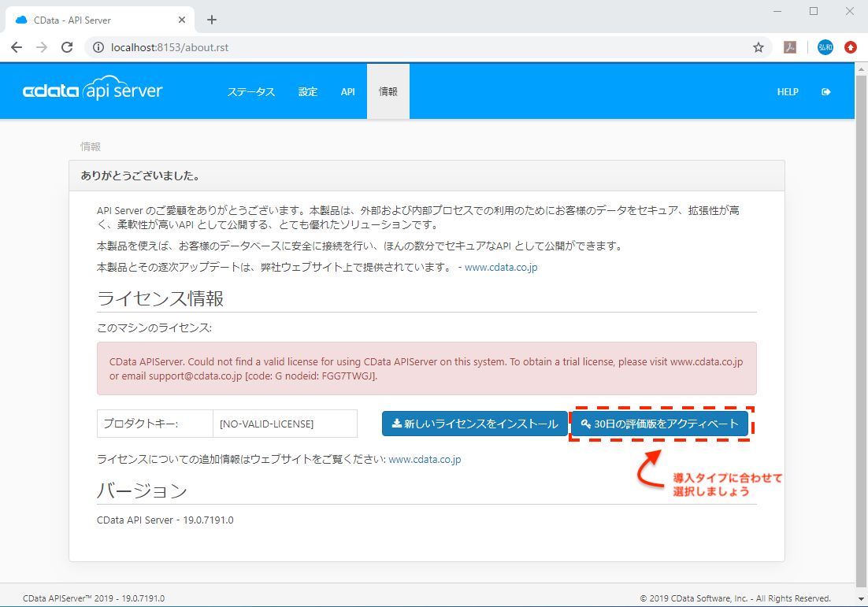
Task: Open a new browser tab with plus icon
Action: click(211, 20)
